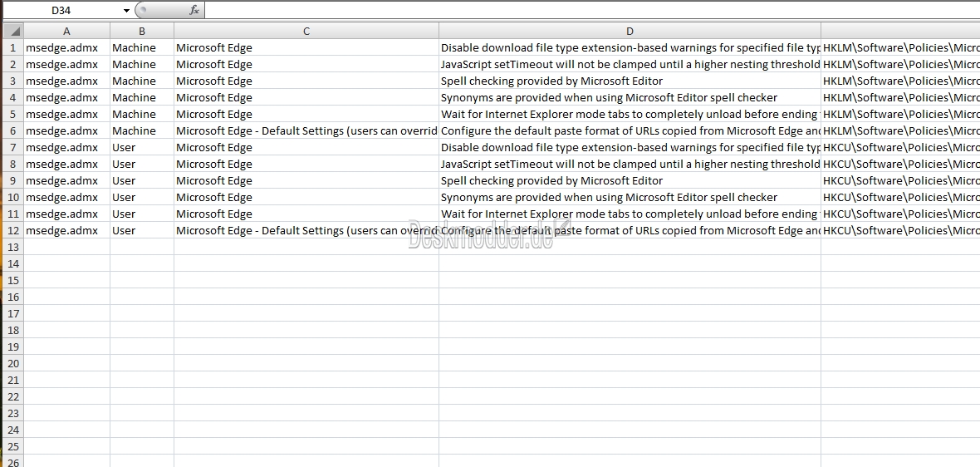Screen dimensions: 980x467
Task: Select column D header
Action: (x=630, y=32)
